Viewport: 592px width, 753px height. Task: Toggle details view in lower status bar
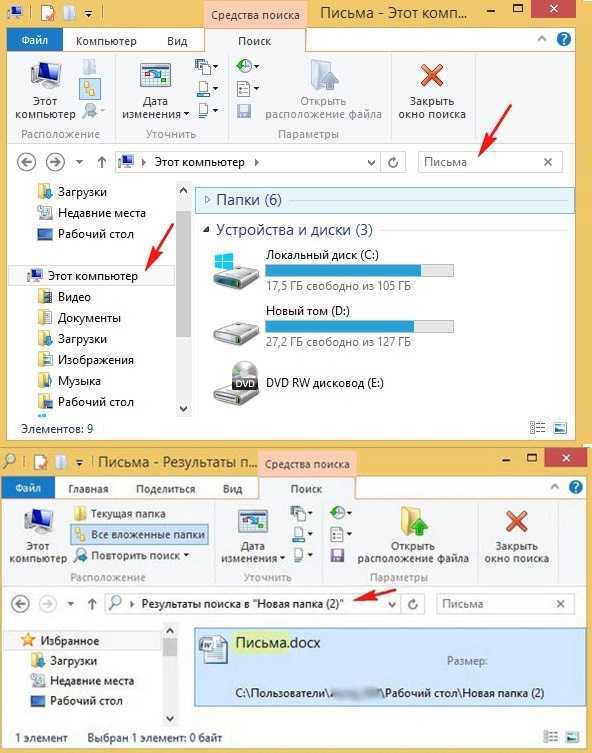(550, 736)
